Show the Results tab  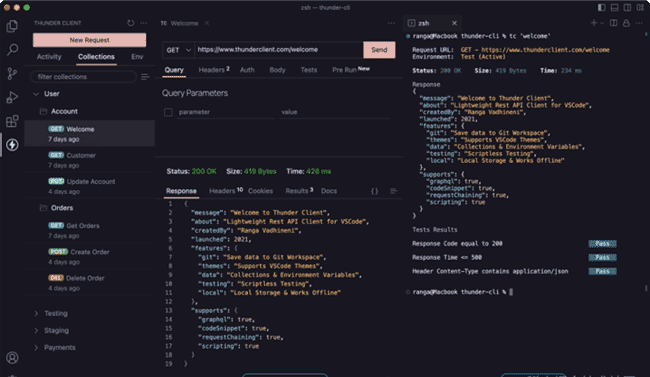299,191
